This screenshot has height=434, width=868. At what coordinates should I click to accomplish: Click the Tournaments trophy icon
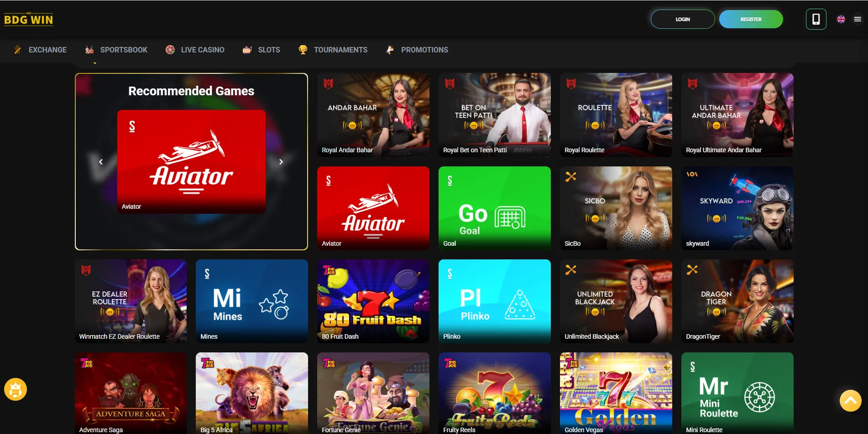303,50
